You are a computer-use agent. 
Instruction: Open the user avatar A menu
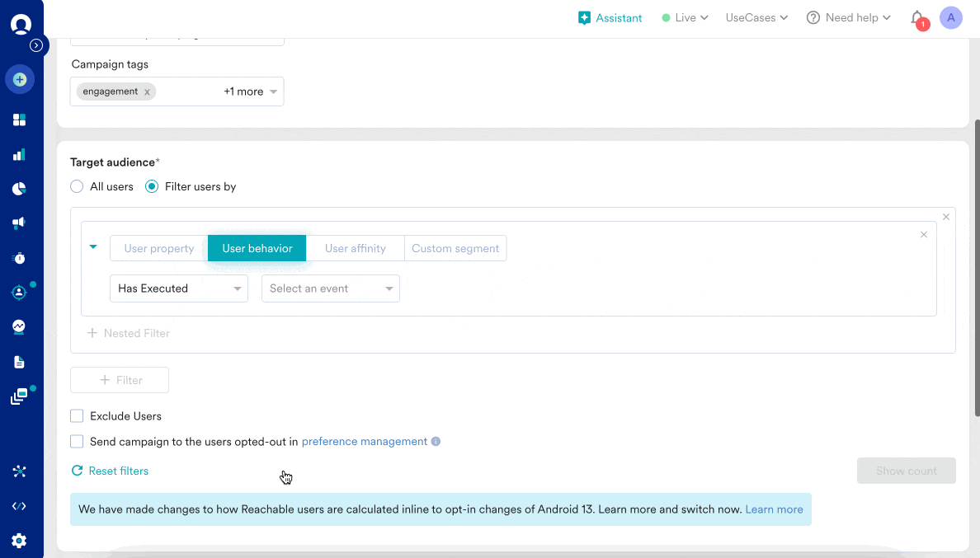(x=950, y=18)
